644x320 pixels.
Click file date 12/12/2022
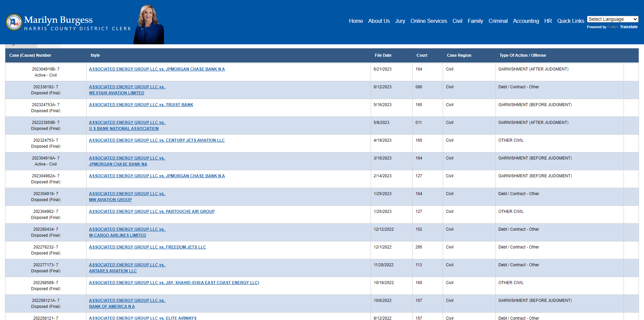[384, 229]
